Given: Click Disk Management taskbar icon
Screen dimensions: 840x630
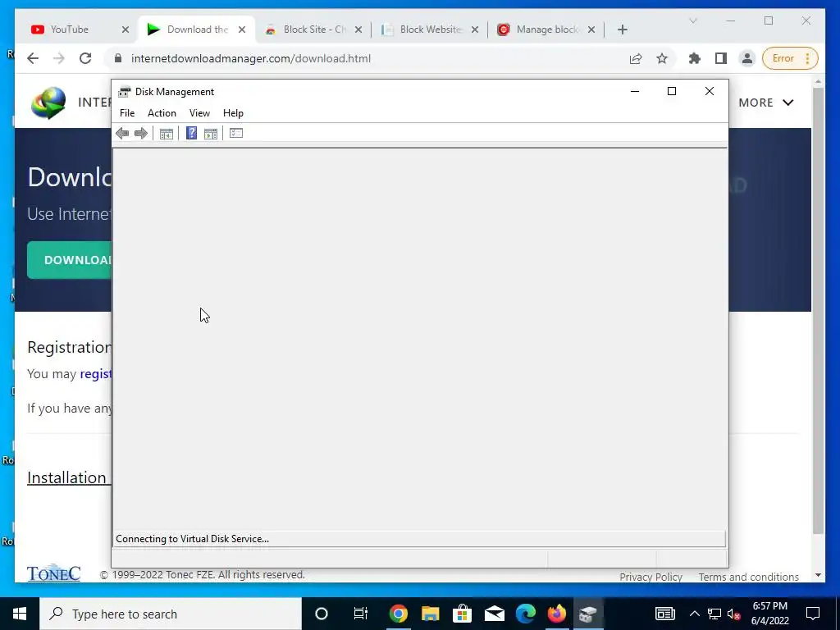Looking at the screenshot, I should pyautogui.click(x=588, y=614).
